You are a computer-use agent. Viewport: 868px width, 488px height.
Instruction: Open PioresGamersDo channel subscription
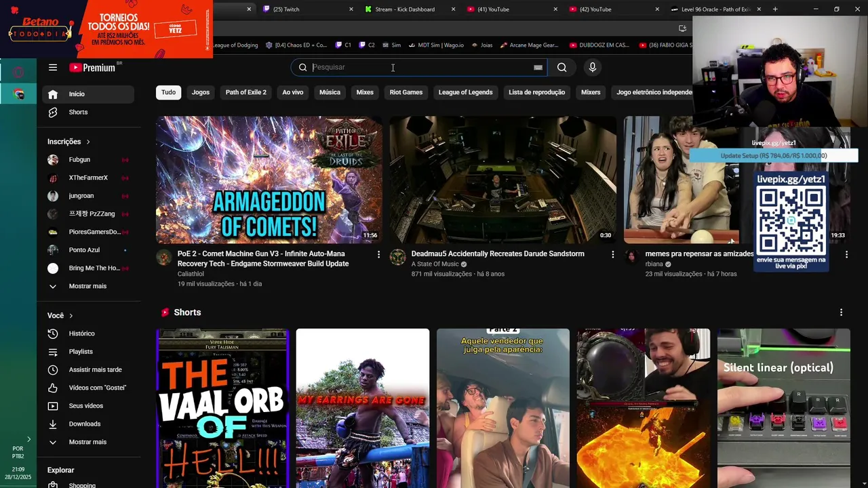[x=88, y=232]
